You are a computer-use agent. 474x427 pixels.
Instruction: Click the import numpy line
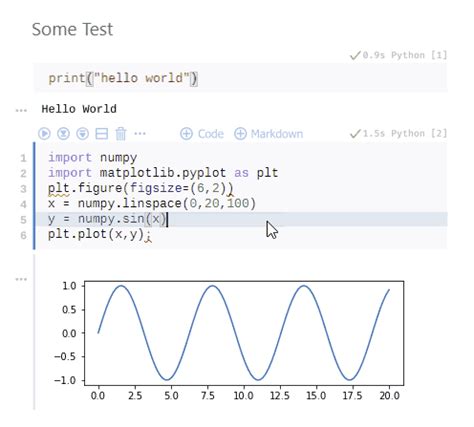[93, 157]
